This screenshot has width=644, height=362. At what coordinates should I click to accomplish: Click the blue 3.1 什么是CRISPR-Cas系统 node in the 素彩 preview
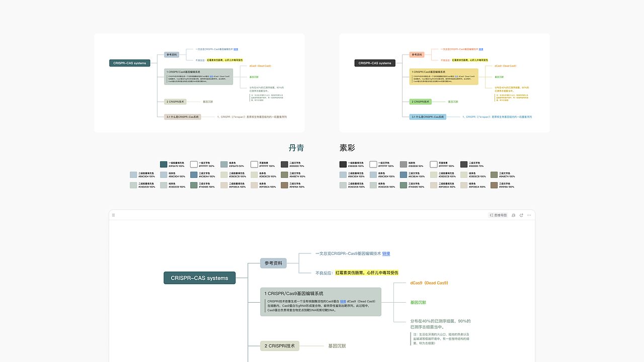pos(428,117)
